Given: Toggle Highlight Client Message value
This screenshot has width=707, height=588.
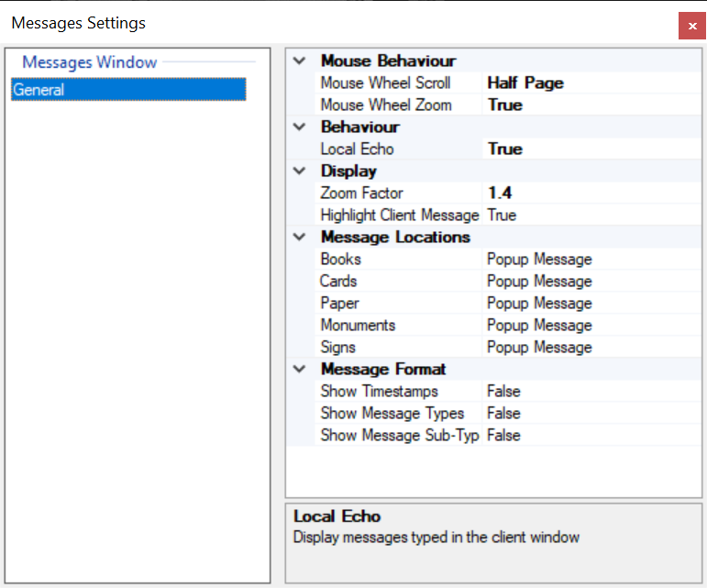Looking at the screenshot, I should click(x=591, y=215).
